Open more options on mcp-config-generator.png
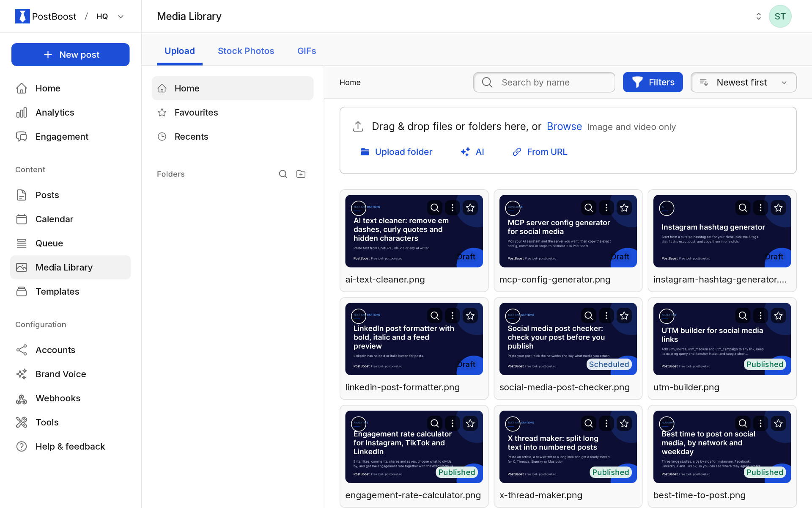Screen dimensions: 812x508 click(x=606, y=207)
